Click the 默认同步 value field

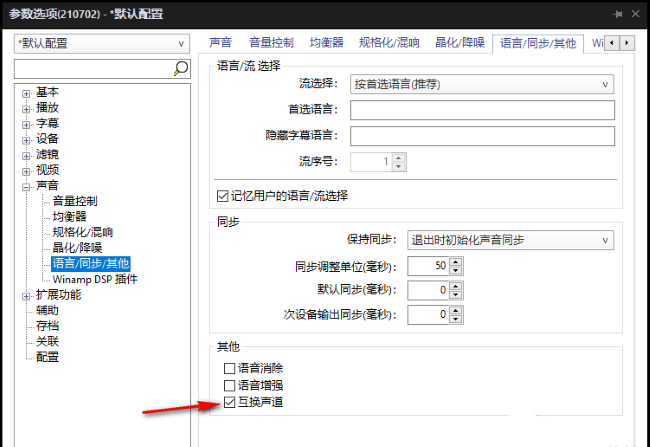[428, 290]
